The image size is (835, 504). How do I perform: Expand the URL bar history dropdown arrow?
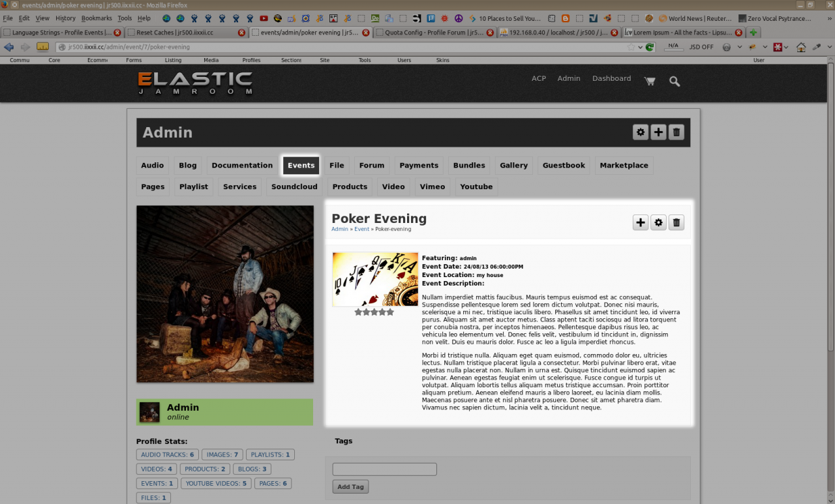pos(641,47)
